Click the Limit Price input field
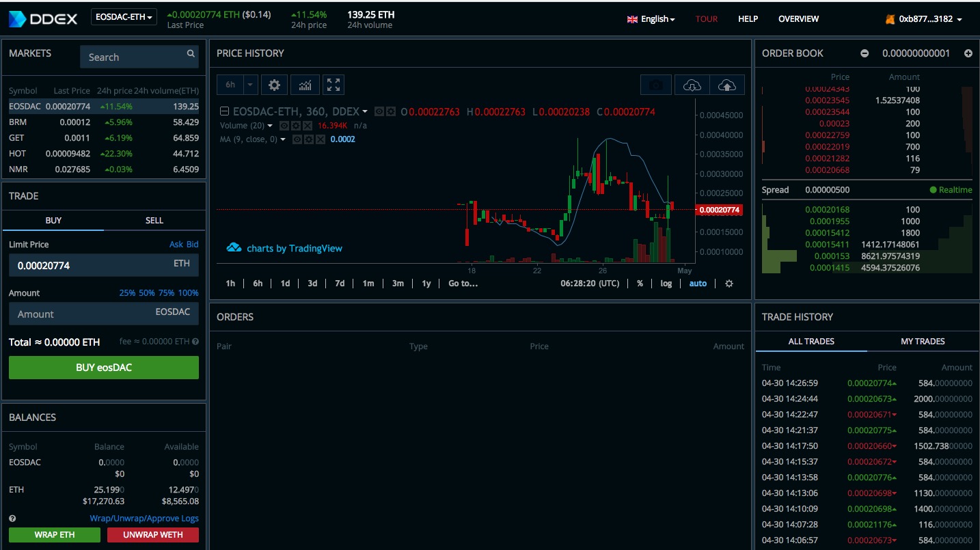This screenshot has height=550, width=980. (104, 265)
